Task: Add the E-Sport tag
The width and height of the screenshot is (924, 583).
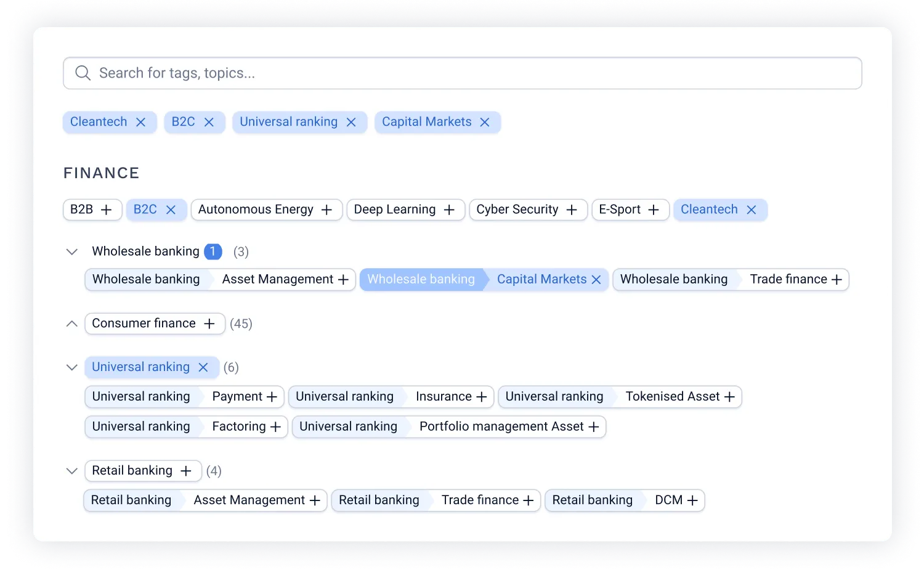Action: tap(654, 210)
